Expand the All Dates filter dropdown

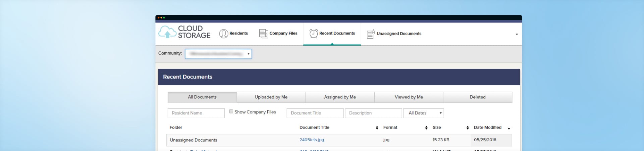point(423,113)
